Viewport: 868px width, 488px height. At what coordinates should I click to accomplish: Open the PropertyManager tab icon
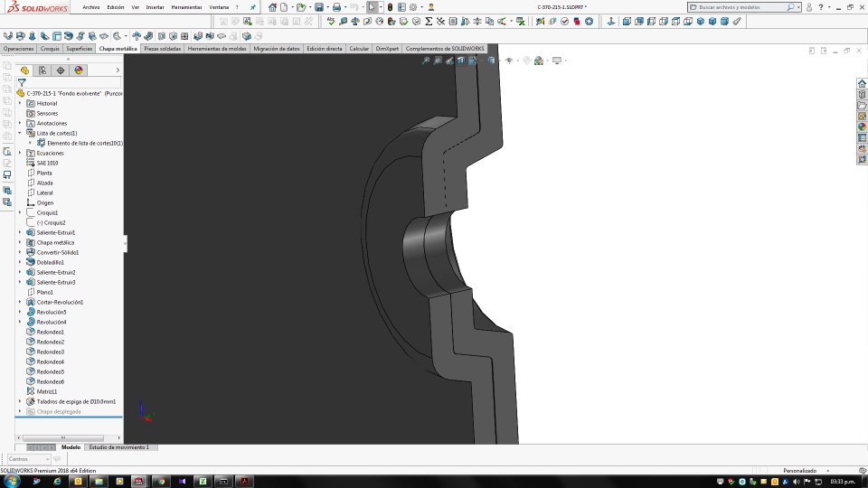tap(42, 70)
